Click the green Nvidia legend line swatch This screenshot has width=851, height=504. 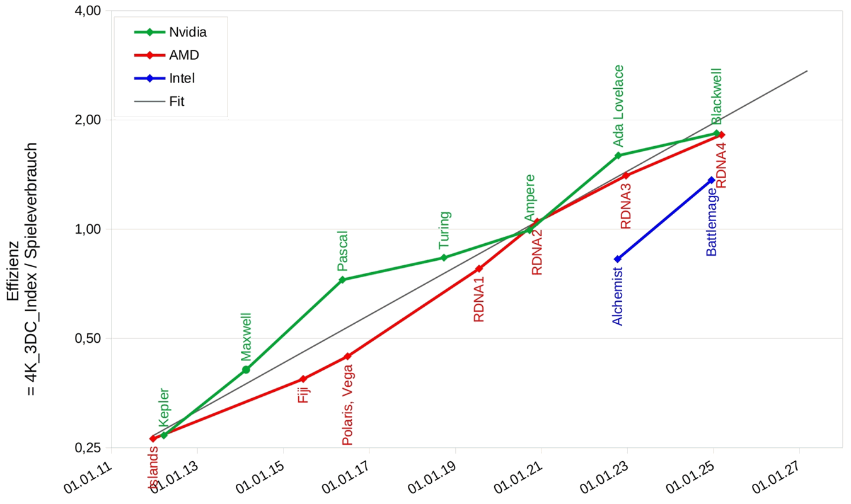click(149, 32)
